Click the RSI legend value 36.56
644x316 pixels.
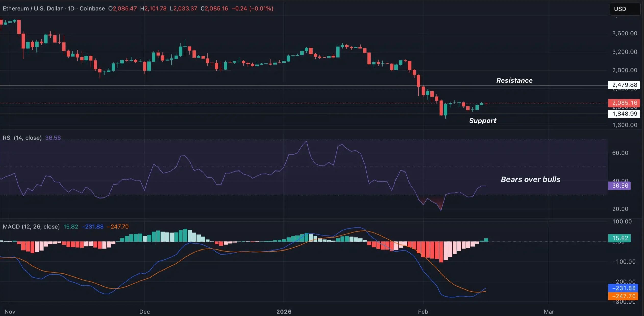[53, 138]
